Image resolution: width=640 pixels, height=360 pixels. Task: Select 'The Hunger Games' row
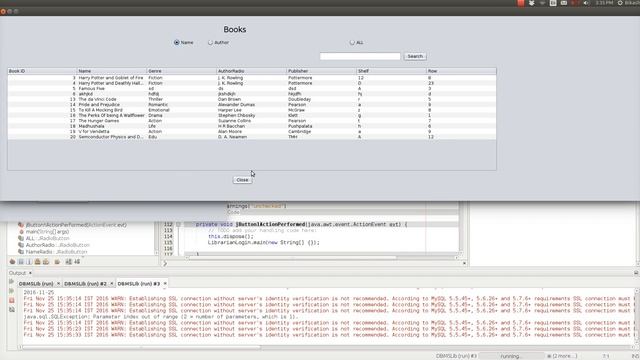pos(252,121)
